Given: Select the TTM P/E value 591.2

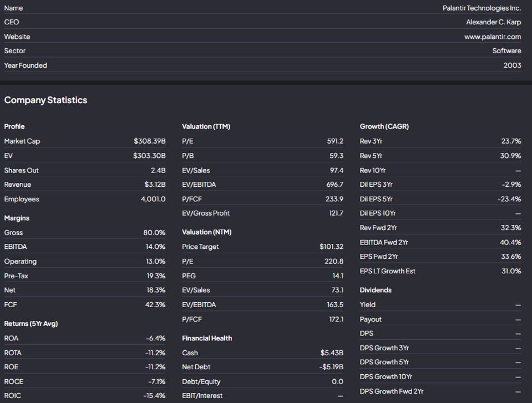Looking at the screenshot, I should pyautogui.click(x=335, y=141).
